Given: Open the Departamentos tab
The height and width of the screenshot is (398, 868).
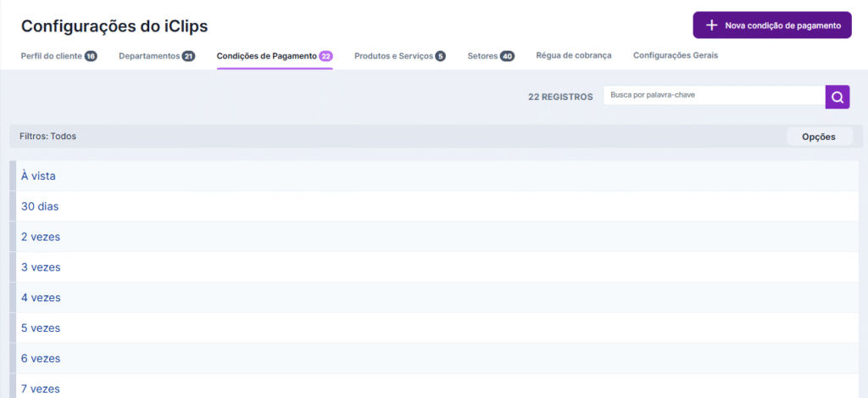Looking at the screenshot, I should (x=149, y=56).
